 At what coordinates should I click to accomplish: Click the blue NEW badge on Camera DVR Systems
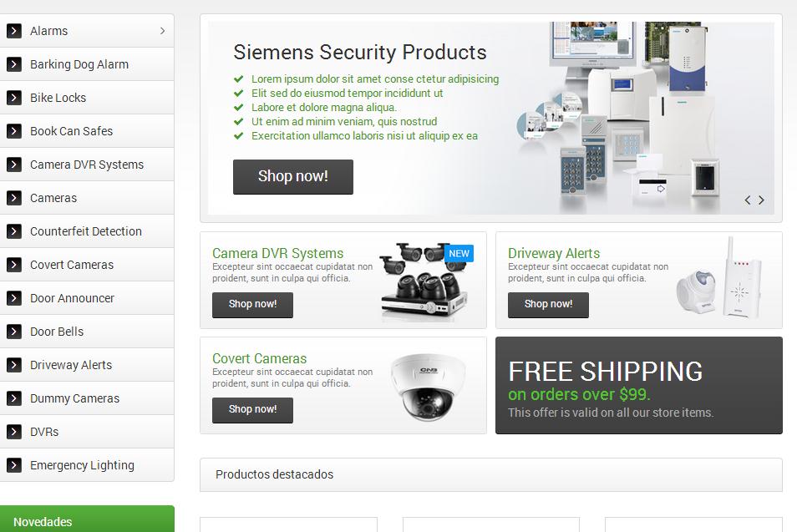459,254
